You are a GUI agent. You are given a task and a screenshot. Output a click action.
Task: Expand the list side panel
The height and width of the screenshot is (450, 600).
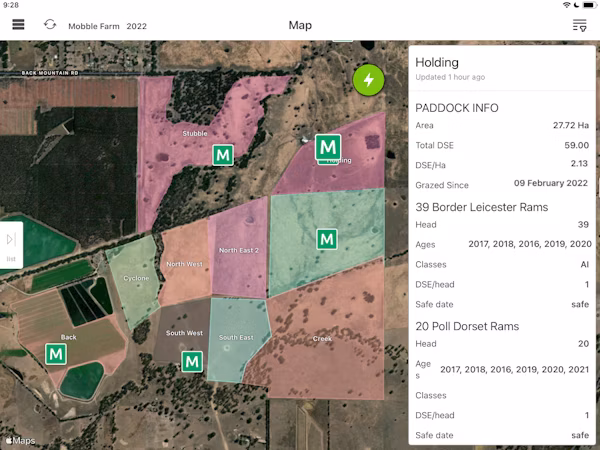(11, 245)
